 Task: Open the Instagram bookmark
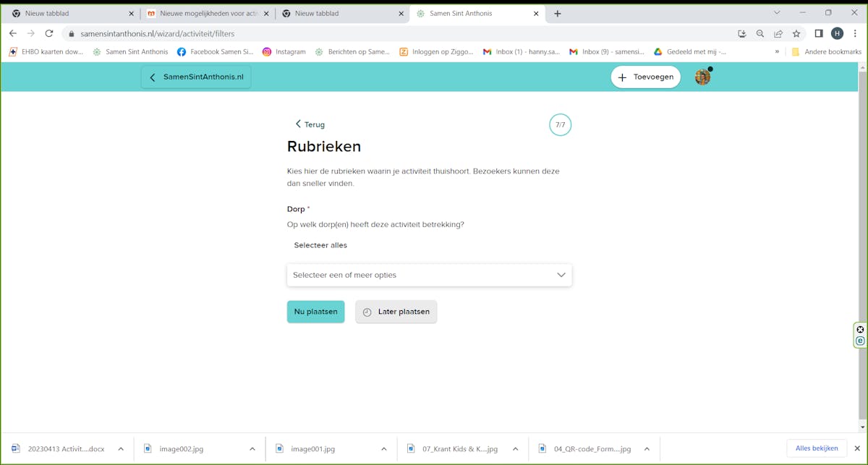pos(284,52)
